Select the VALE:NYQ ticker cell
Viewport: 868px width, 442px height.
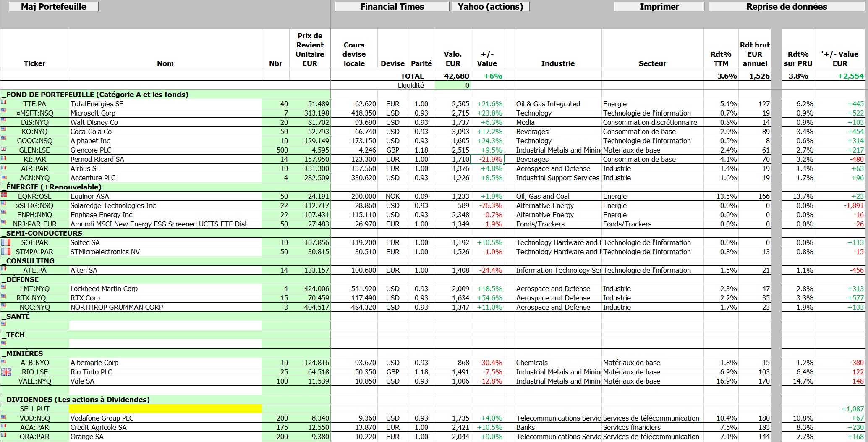[x=35, y=381]
